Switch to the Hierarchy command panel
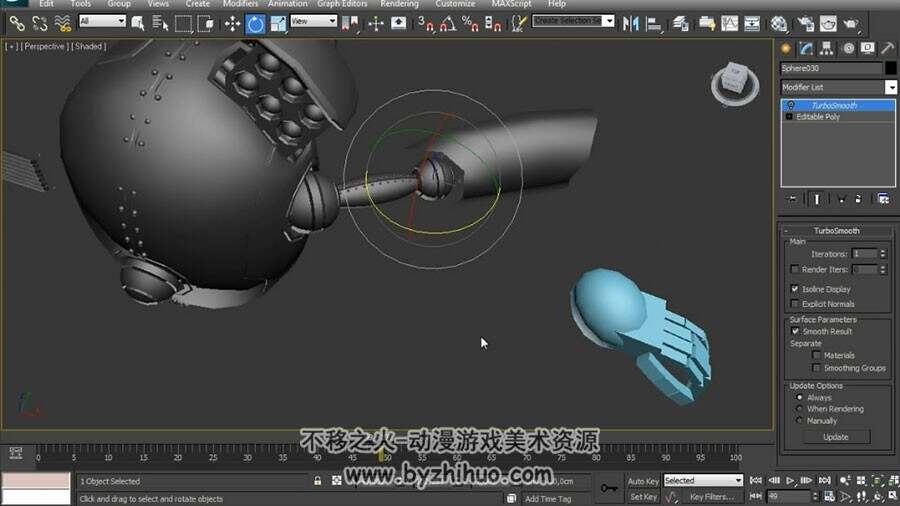 827,49
